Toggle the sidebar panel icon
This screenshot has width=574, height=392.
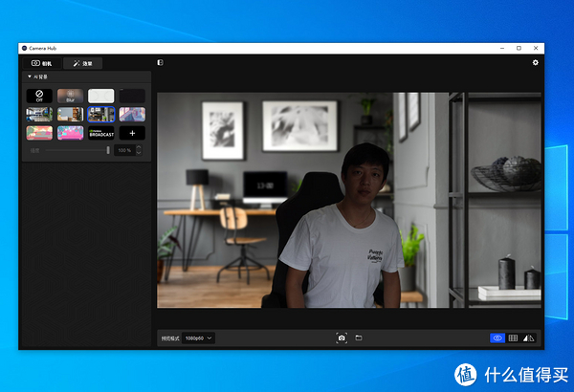click(x=161, y=62)
